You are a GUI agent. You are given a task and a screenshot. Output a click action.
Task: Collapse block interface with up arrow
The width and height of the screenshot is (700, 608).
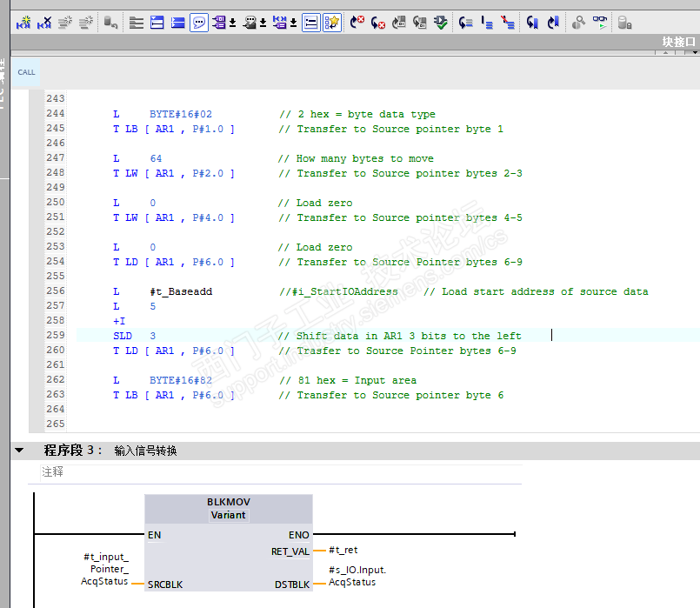click(665, 53)
